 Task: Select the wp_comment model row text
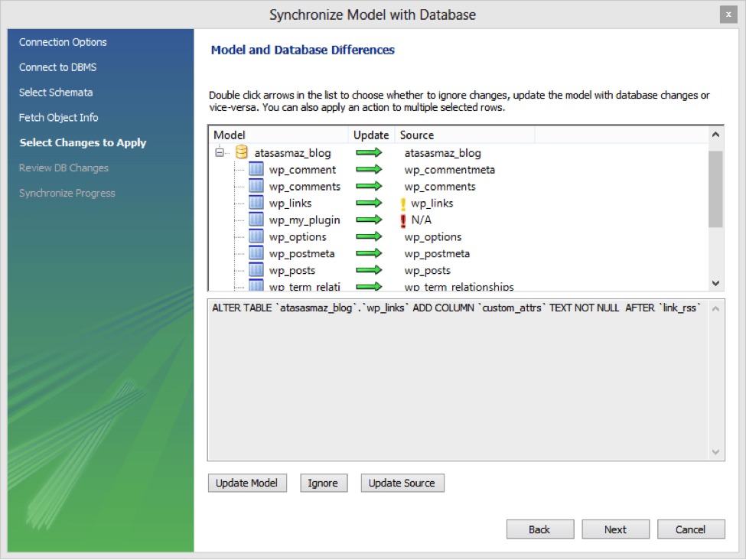tap(302, 170)
